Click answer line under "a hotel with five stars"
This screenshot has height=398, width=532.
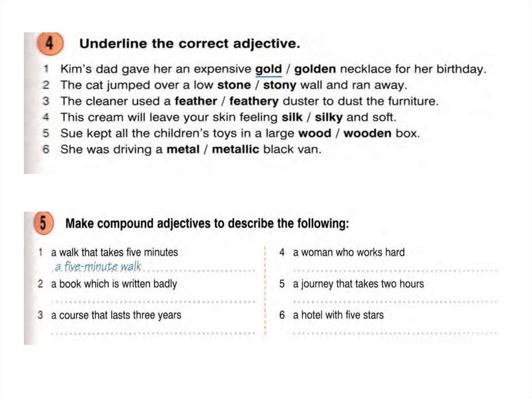[395, 332]
